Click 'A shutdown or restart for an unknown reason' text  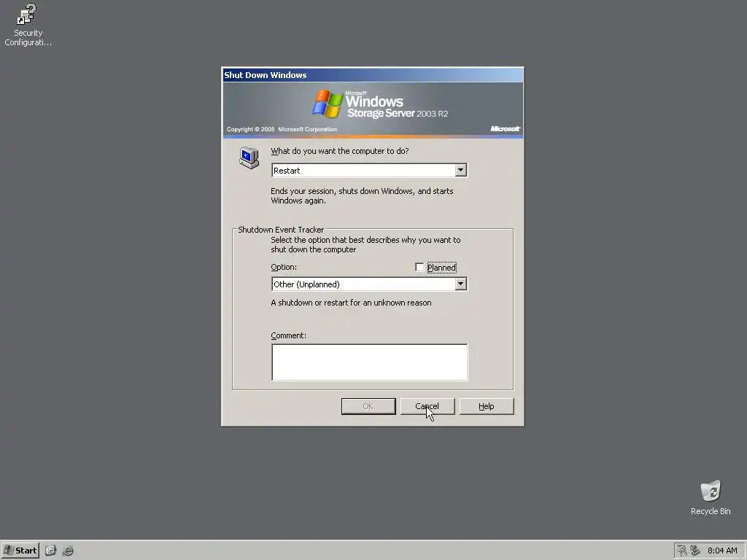351,303
